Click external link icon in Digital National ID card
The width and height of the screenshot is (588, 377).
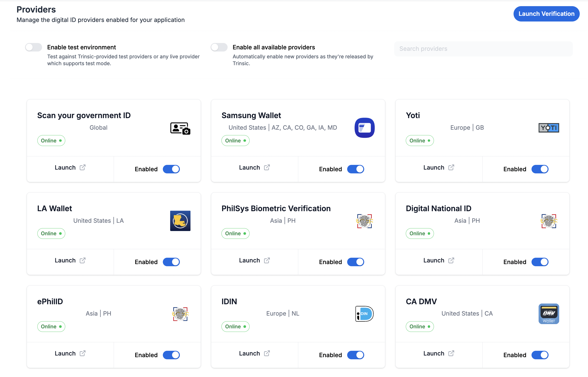point(451,260)
